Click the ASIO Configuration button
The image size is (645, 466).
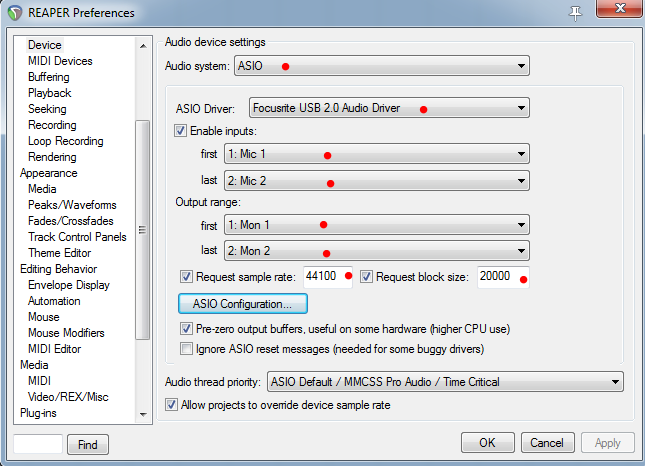point(243,304)
